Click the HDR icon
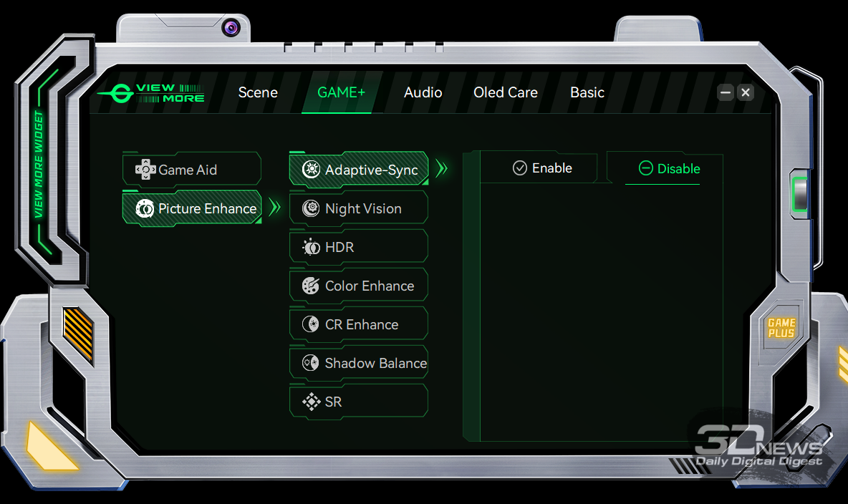This screenshot has width=848, height=504. pos(311,247)
